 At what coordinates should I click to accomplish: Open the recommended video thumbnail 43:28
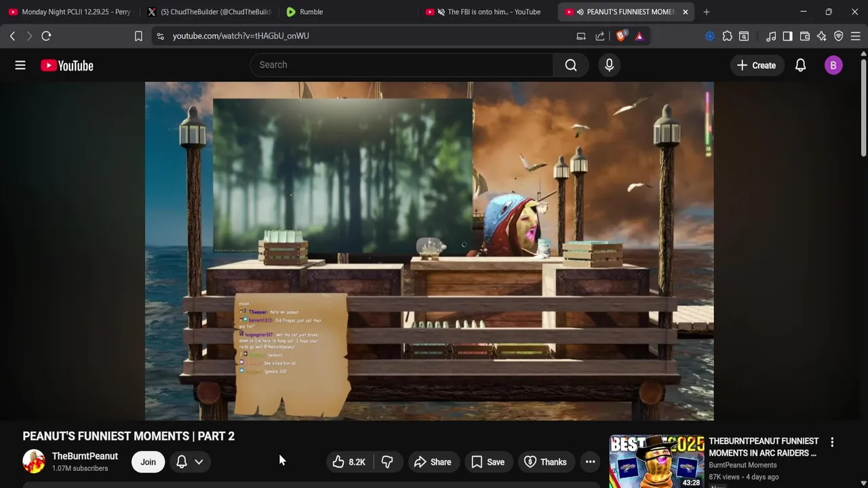(x=656, y=462)
